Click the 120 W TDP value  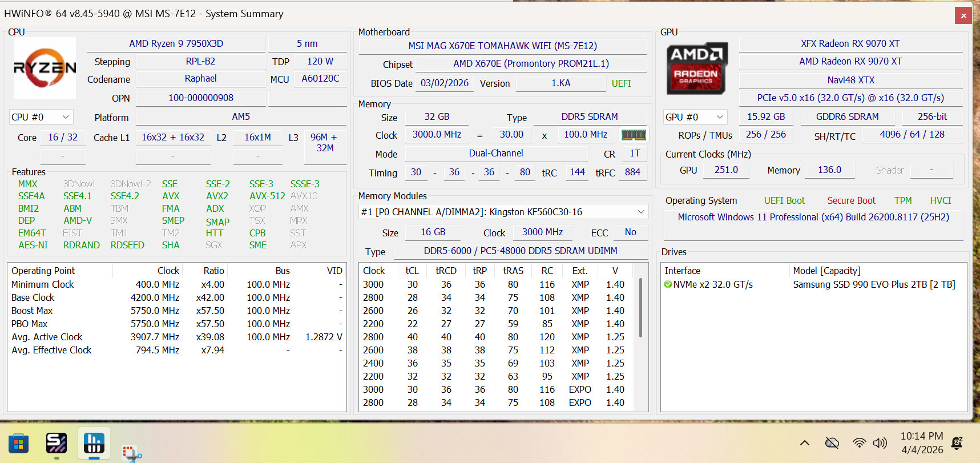point(320,62)
